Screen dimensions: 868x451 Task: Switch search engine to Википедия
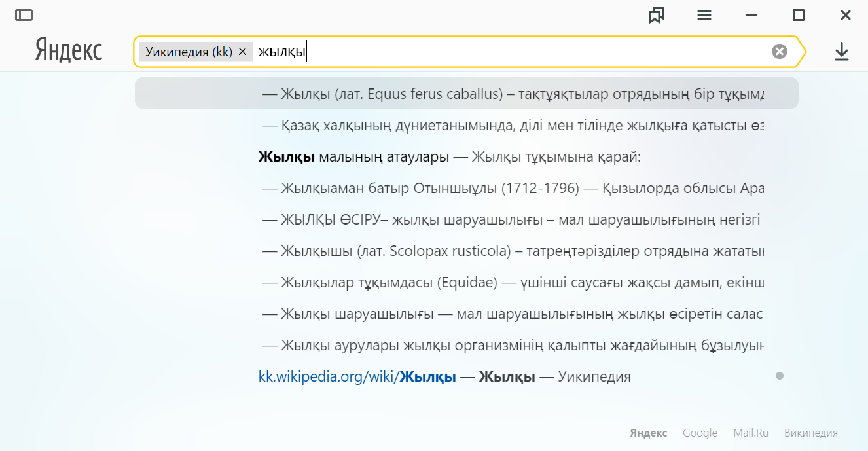click(x=811, y=433)
